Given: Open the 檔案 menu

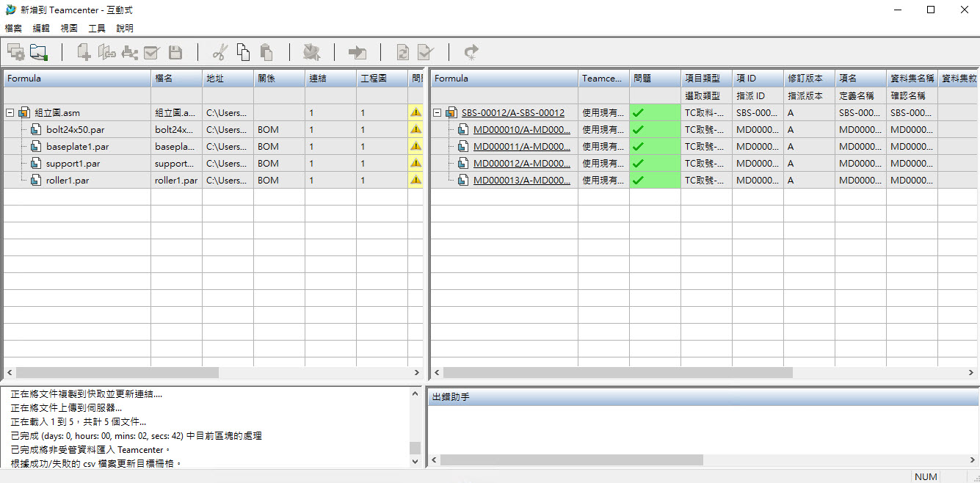Looking at the screenshot, I should [13, 28].
